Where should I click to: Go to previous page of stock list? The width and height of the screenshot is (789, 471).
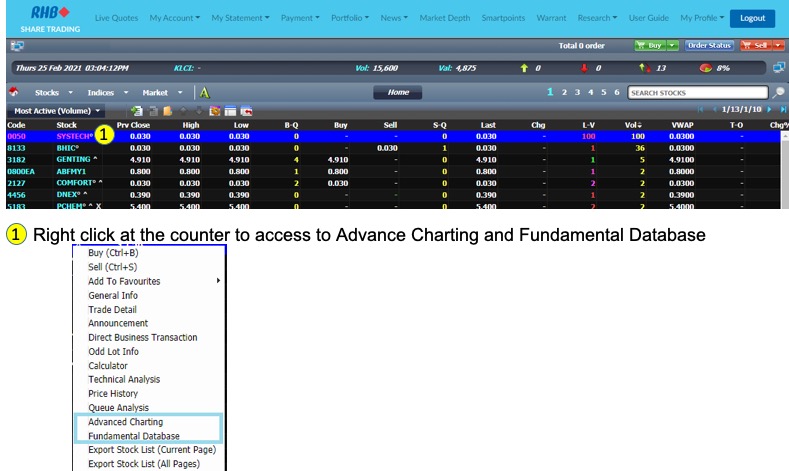tap(715, 109)
